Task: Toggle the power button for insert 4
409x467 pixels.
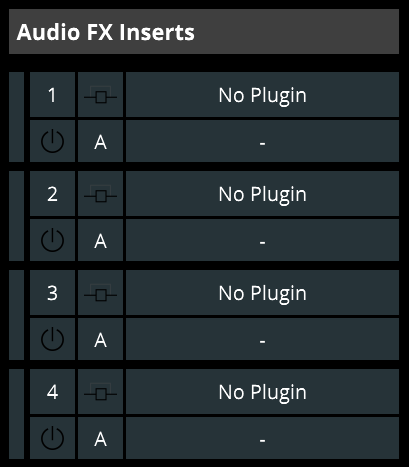Action: (52, 438)
